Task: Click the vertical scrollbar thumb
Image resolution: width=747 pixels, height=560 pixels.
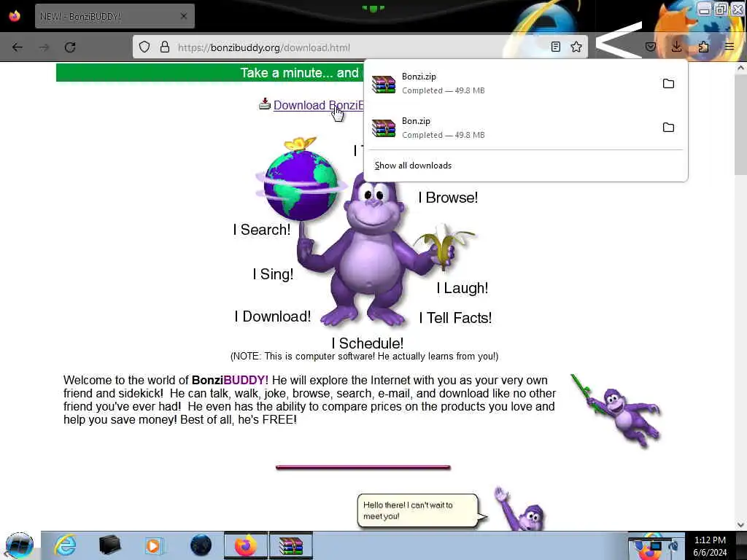Action: coord(740,125)
